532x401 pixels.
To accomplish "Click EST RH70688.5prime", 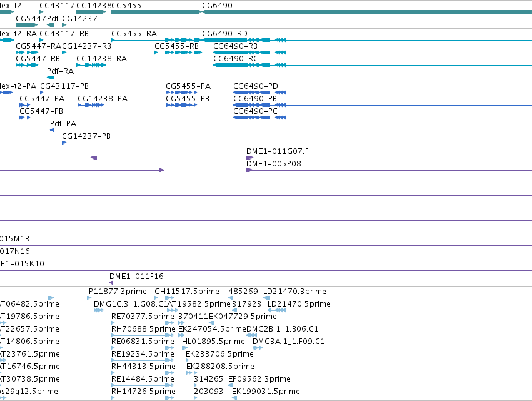I will tap(143, 329).
